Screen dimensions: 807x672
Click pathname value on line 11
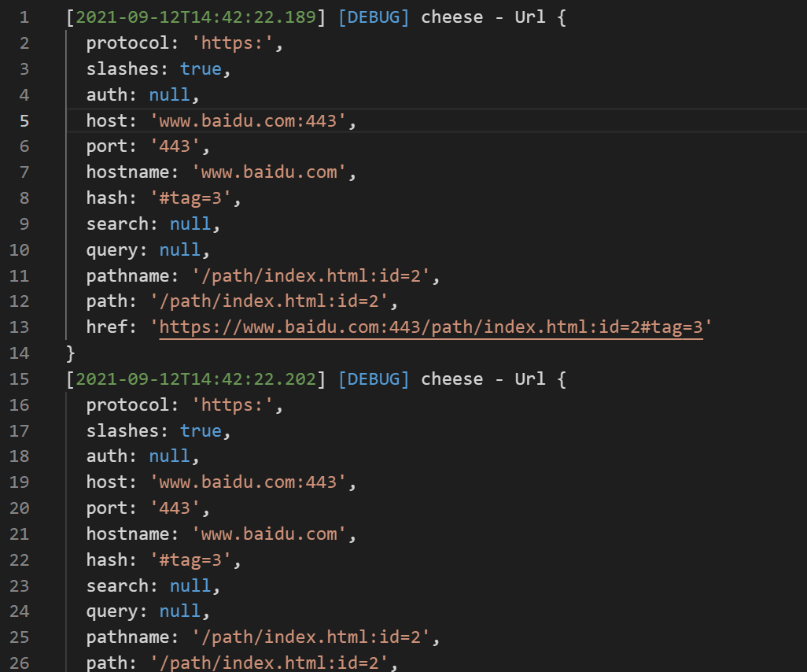(x=311, y=276)
